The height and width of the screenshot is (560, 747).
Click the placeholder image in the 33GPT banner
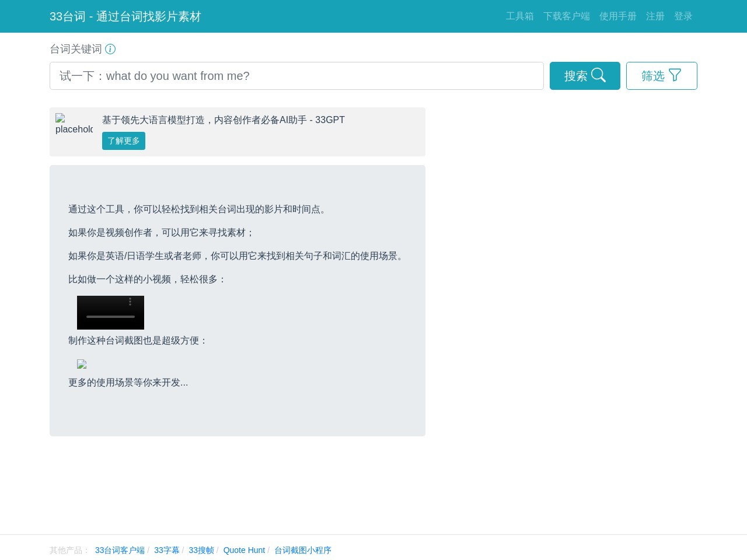74,124
